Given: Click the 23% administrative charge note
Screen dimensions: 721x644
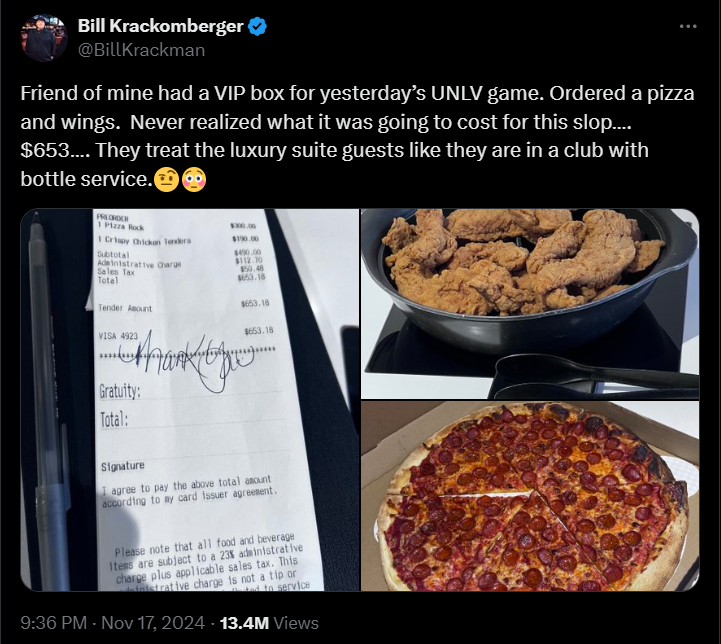Looking at the screenshot, I should pyautogui.click(x=209, y=562).
